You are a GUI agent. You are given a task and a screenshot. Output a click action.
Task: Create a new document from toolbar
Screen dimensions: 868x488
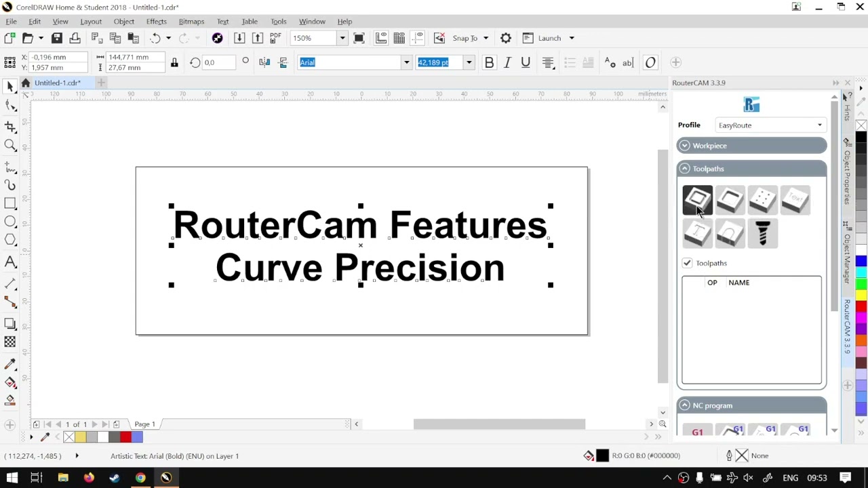9,38
